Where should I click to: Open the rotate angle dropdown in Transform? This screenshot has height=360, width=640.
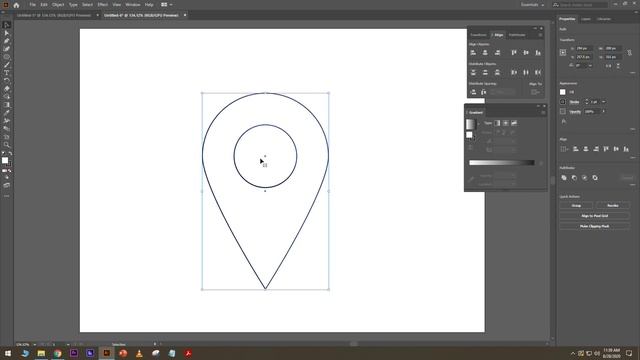(x=590, y=65)
